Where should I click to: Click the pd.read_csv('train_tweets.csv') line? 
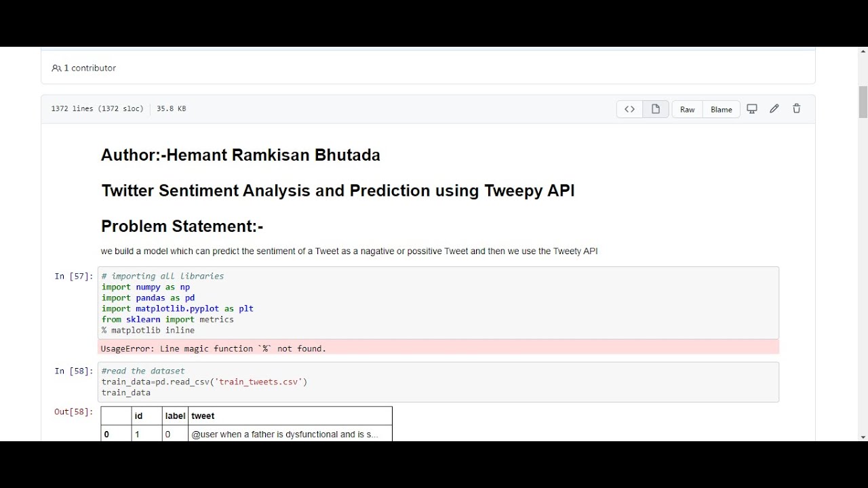[x=205, y=382]
